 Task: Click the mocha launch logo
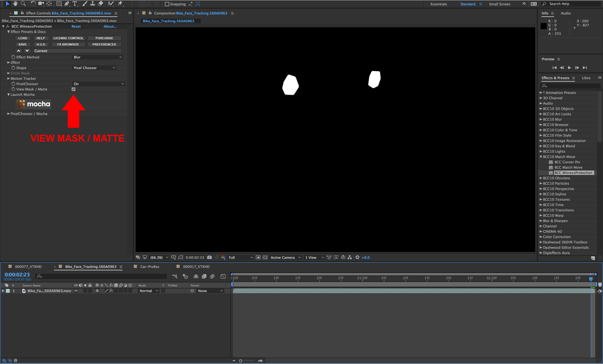point(33,104)
